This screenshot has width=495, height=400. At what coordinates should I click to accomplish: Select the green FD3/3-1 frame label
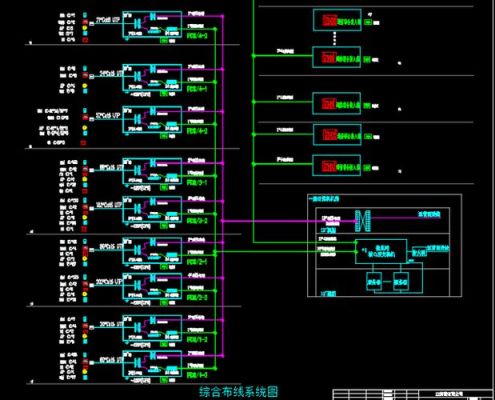tap(197, 183)
